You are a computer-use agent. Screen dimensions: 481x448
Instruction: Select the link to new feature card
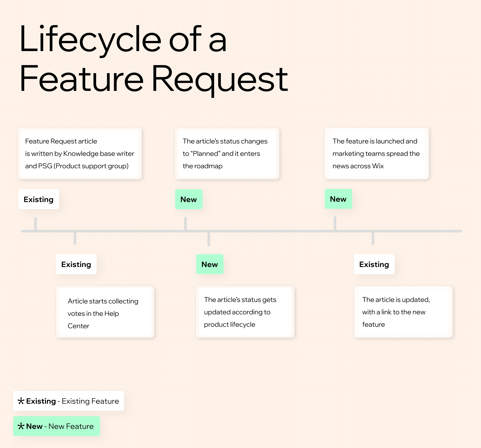[403, 312]
